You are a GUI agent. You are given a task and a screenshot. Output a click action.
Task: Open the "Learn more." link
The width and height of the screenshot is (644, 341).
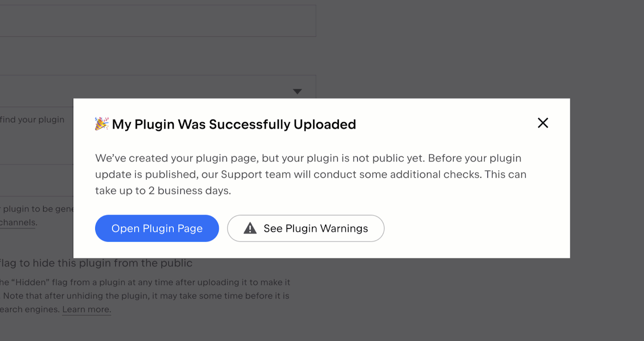coord(87,310)
